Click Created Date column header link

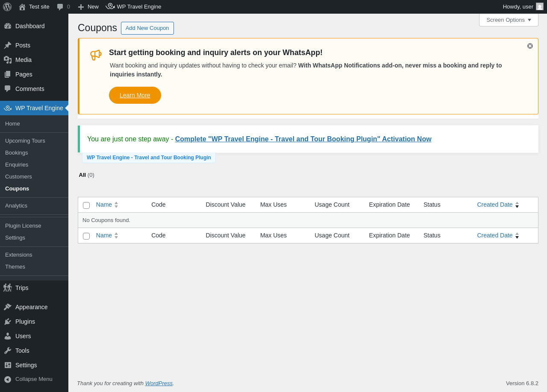pos(494,205)
